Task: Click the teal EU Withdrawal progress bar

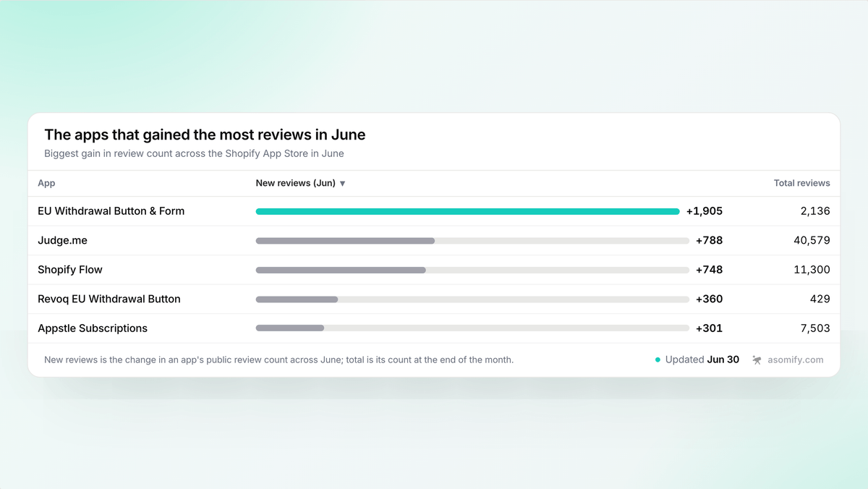Action: 468,211
